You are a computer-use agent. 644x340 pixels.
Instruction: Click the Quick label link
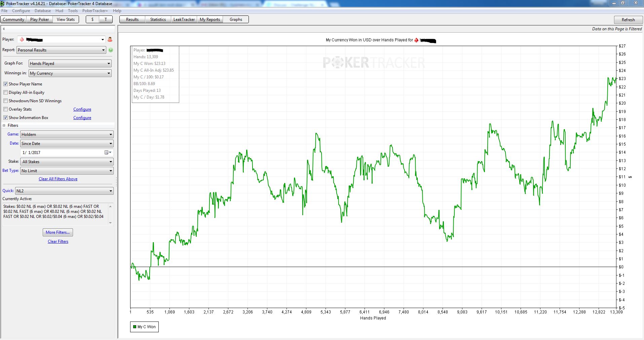tap(8, 191)
